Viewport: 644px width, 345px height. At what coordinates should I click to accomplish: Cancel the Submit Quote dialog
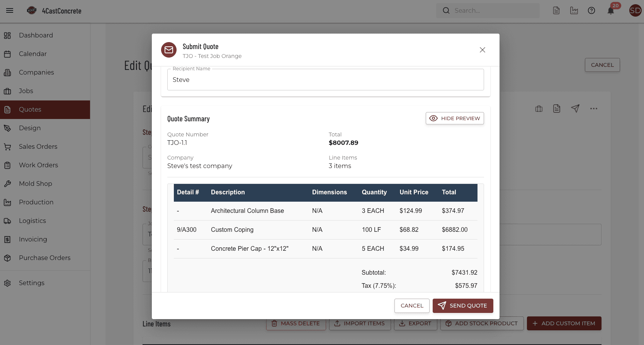pos(412,306)
